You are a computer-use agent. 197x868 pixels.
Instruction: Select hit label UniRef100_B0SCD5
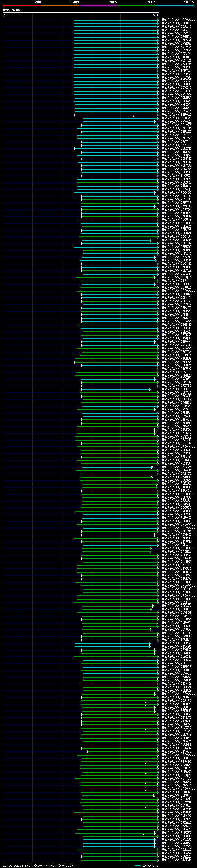[x=177, y=240]
